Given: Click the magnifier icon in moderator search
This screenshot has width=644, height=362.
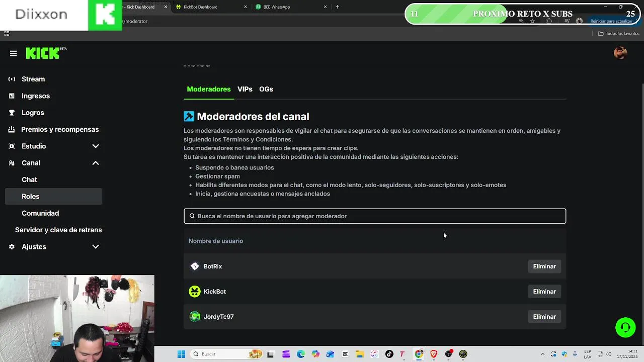Looking at the screenshot, I should pos(192,216).
